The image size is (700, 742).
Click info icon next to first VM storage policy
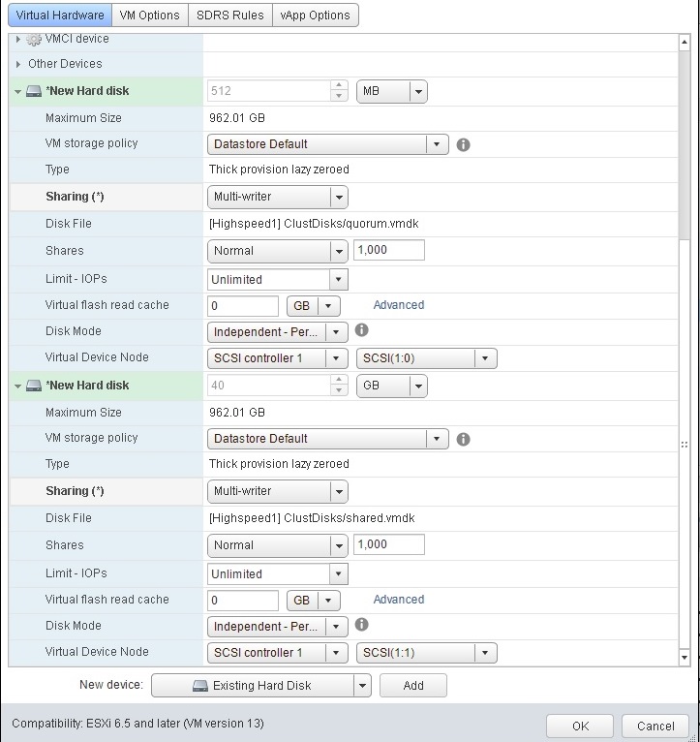[x=463, y=144]
